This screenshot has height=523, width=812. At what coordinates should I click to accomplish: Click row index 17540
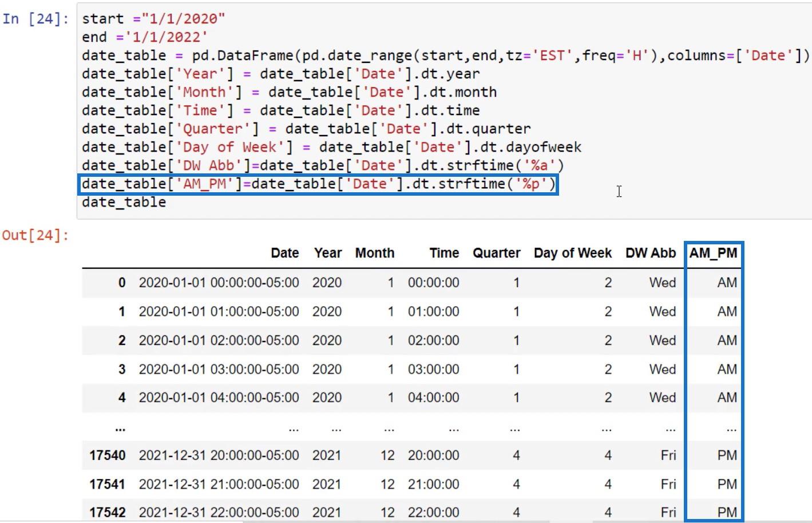(108, 455)
